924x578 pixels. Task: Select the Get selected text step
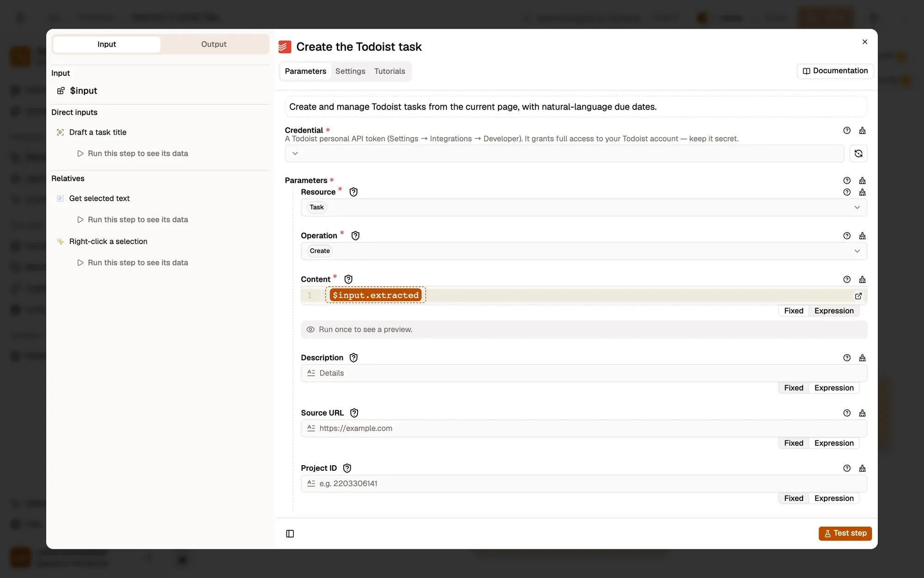coord(99,198)
